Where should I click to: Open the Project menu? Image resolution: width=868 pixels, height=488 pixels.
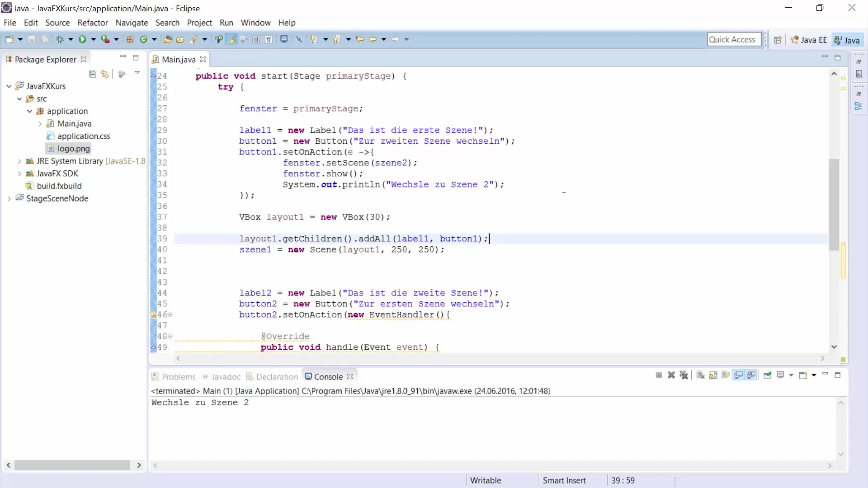(x=199, y=23)
